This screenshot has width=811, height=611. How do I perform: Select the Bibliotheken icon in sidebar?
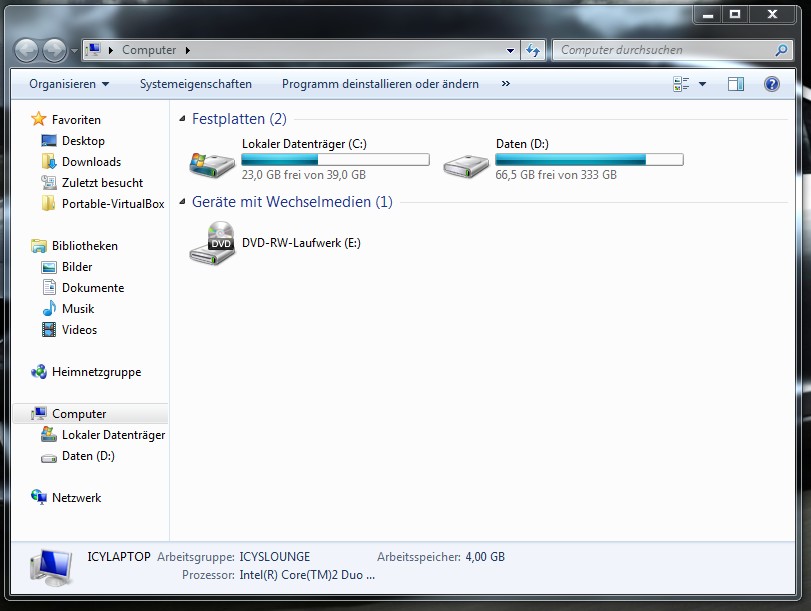39,246
